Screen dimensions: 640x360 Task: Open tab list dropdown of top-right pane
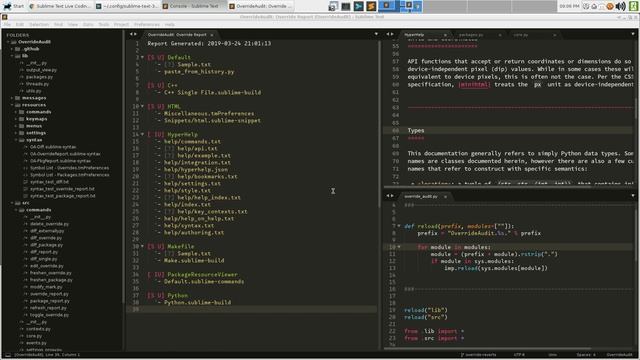tap(633, 34)
